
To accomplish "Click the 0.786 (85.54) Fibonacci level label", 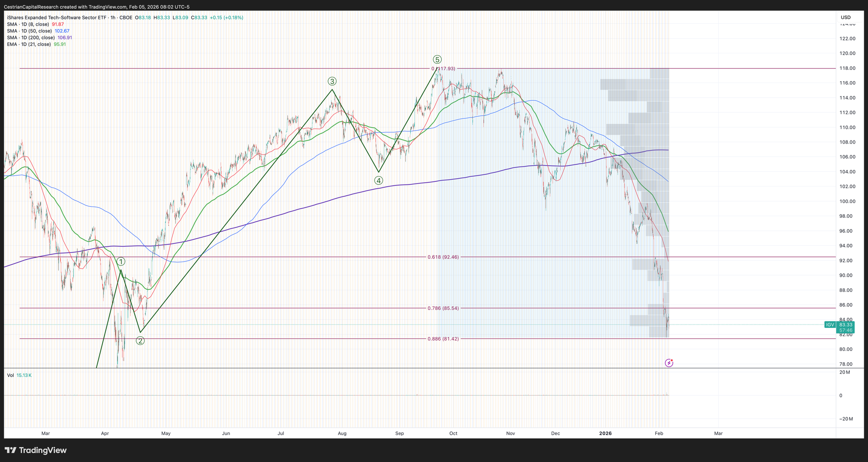I will (443, 308).
